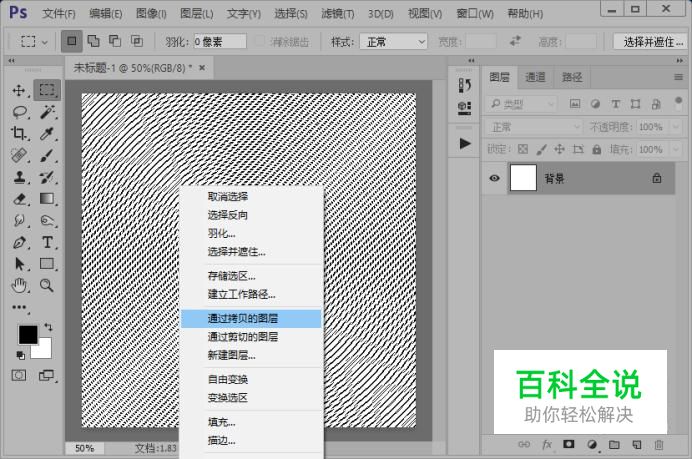Open the layer filter 类型 dropdown

tap(522, 104)
